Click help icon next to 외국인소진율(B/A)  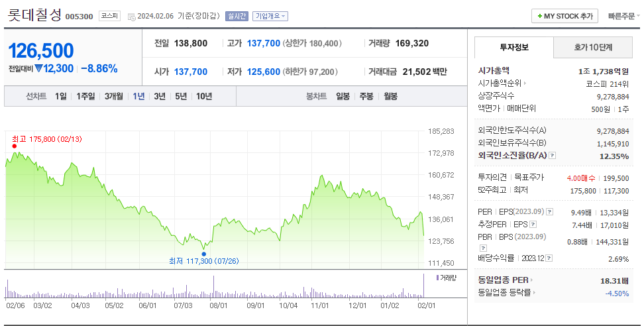553,156
